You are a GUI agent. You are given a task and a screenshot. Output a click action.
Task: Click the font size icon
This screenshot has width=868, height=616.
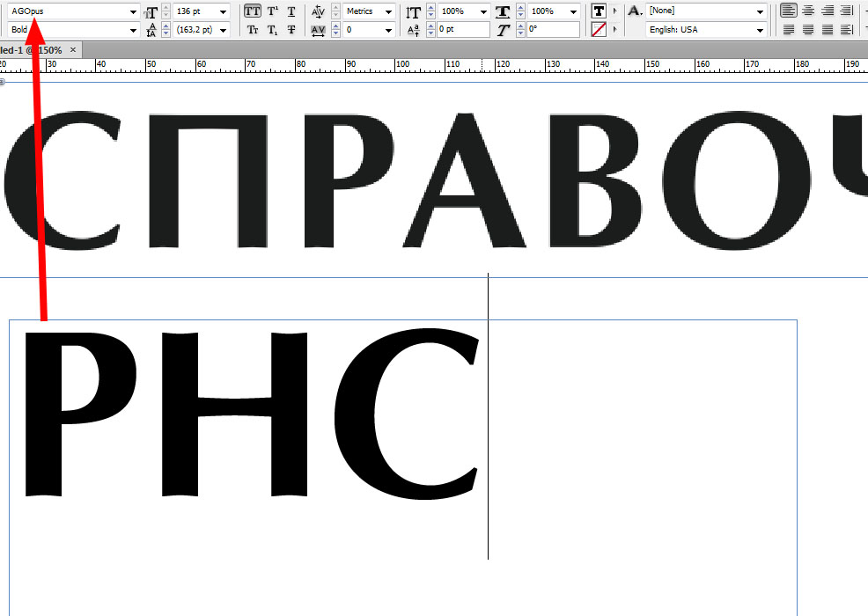pyautogui.click(x=151, y=12)
